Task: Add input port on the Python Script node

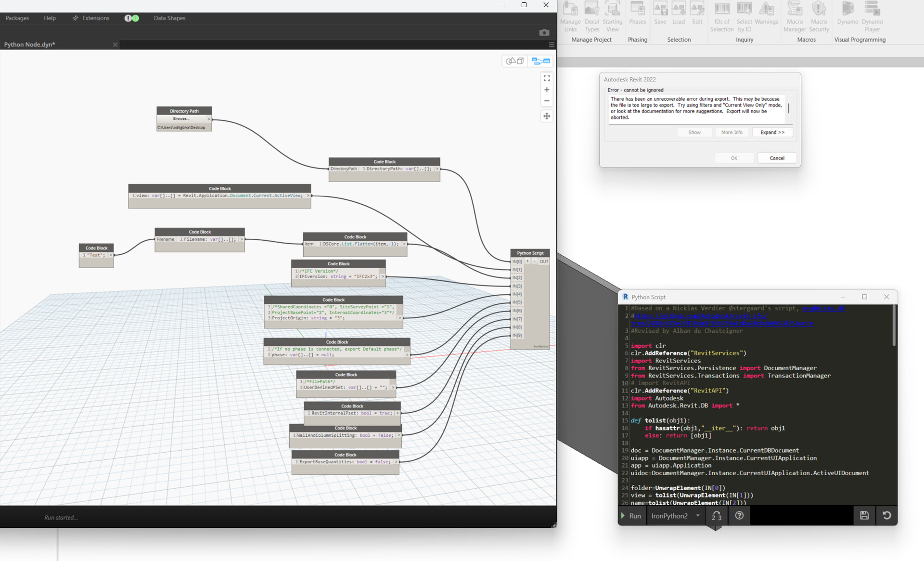Action: (527, 261)
